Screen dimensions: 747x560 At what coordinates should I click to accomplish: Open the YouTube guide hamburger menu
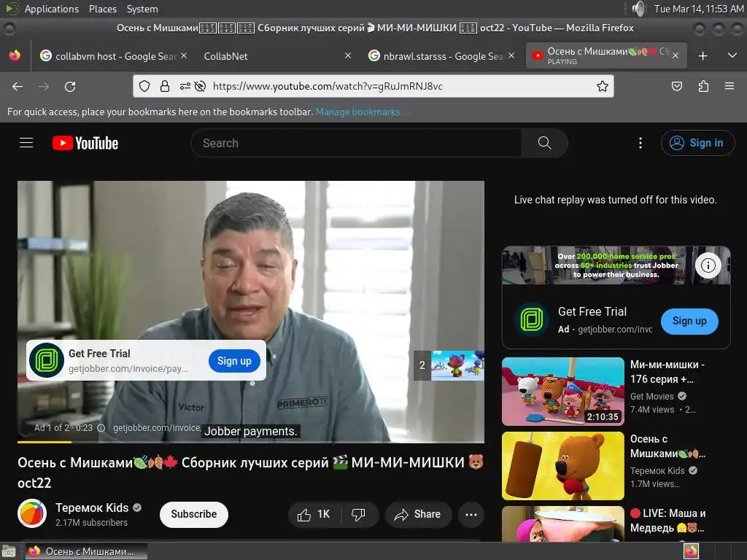pyautogui.click(x=26, y=143)
